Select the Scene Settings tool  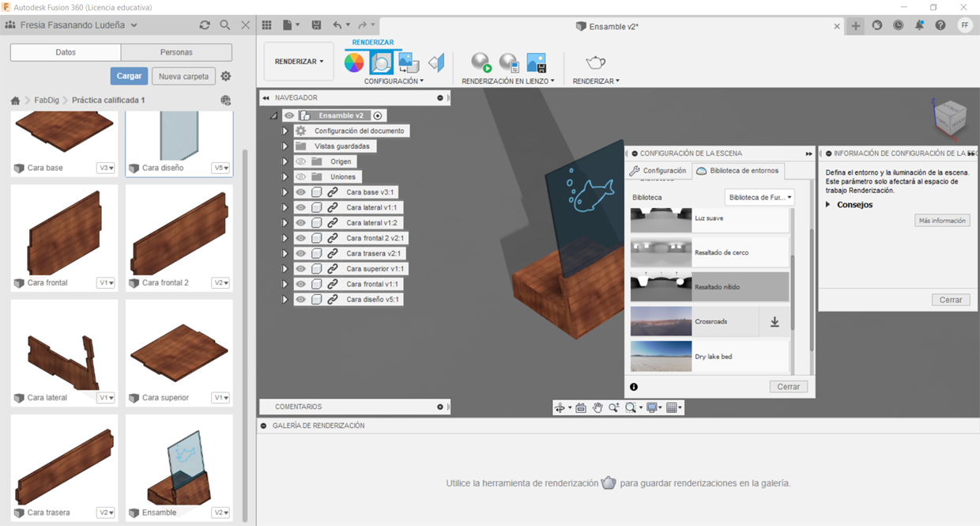point(381,62)
